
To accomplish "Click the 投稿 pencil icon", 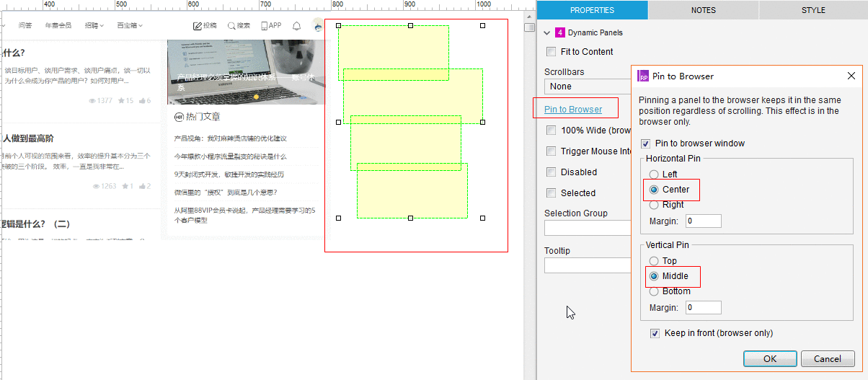I will coord(198,26).
